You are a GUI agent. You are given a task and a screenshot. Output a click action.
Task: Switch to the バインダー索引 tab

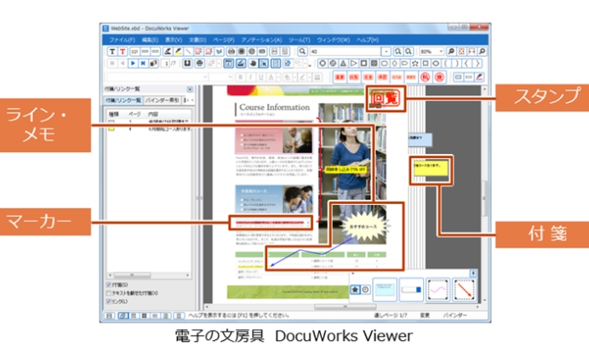160,100
